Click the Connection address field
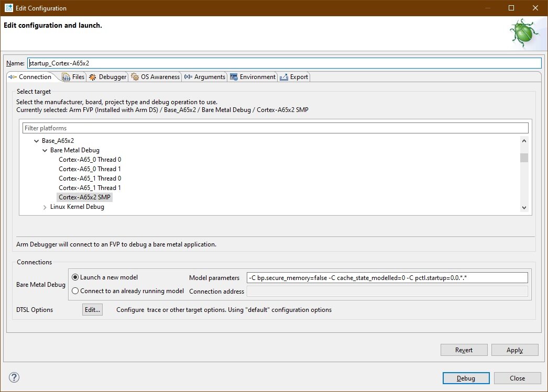The height and width of the screenshot is (392, 548). pyautogui.click(x=387, y=291)
